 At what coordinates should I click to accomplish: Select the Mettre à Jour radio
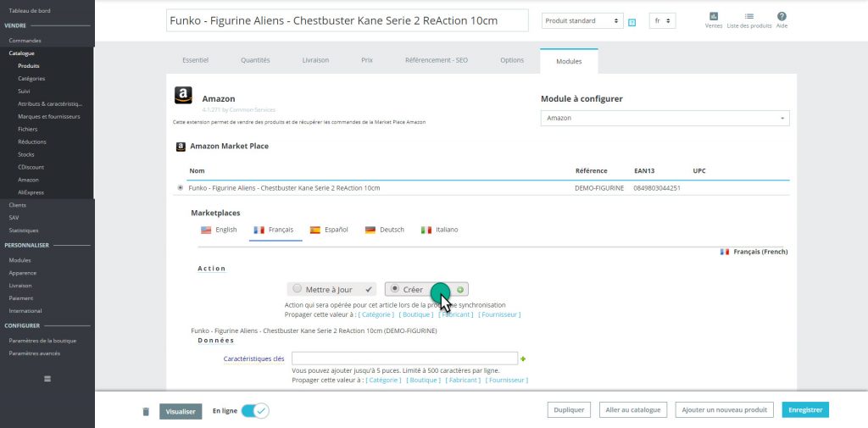pyautogui.click(x=298, y=289)
